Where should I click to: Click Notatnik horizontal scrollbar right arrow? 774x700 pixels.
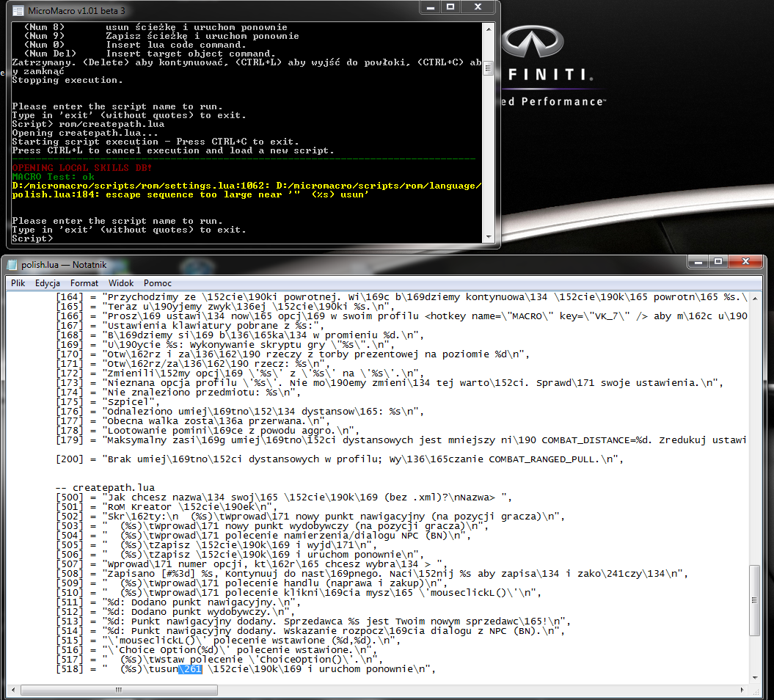742,689
